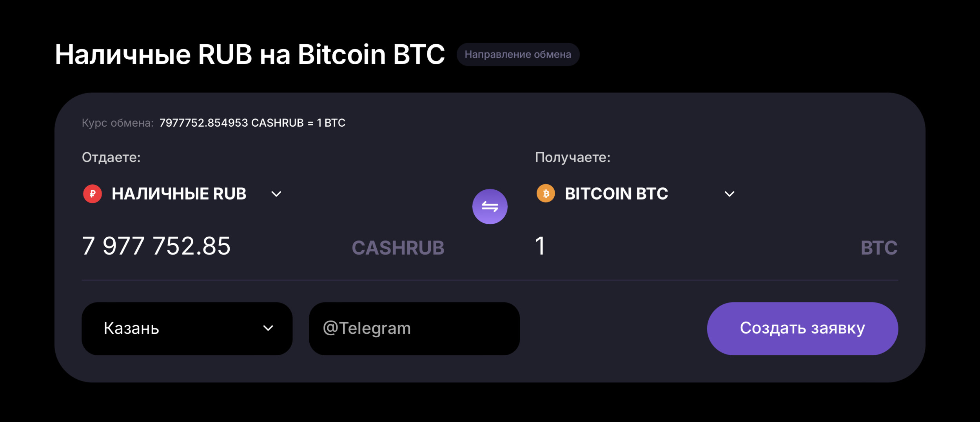The image size is (980, 422).
Task: Click the orange Bitcoin coin icon
Action: 546,193
